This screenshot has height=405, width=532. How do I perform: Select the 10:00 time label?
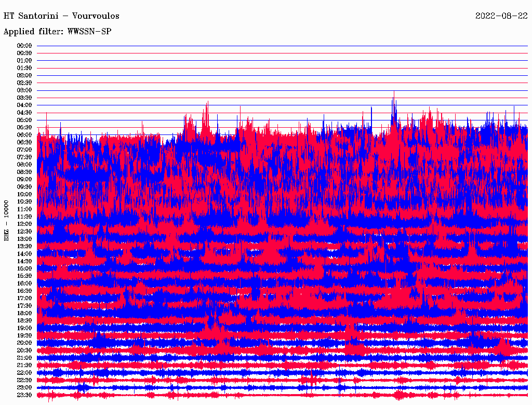pyautogui.click(x=24, y=194)
